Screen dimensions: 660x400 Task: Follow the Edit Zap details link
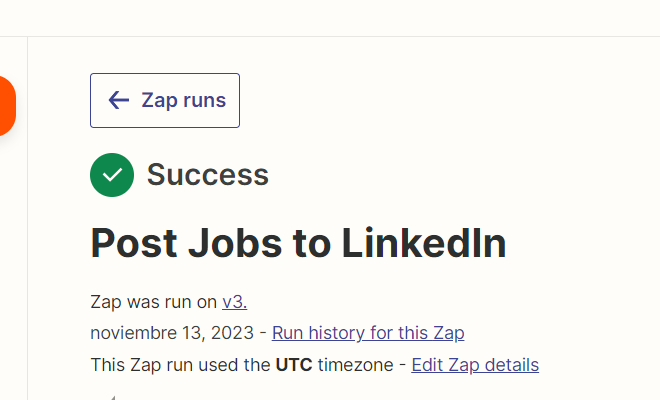pyautogui.click(x=475, y=365)
